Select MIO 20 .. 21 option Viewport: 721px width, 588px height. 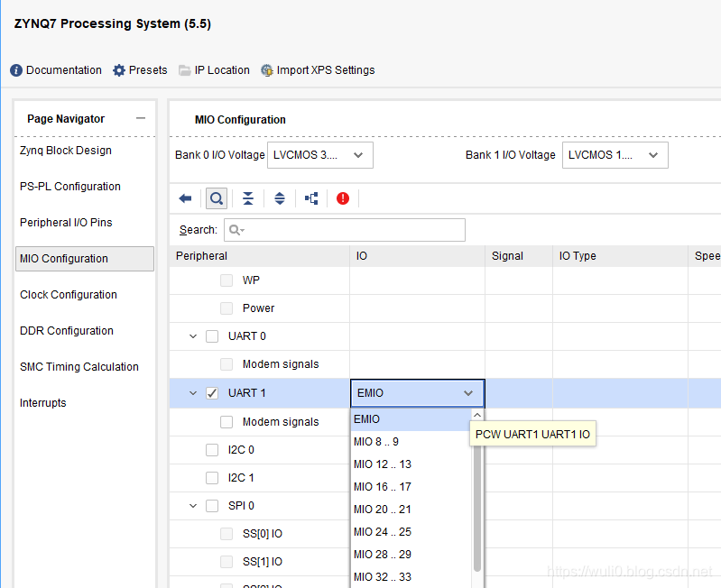(x=411, y=510)
